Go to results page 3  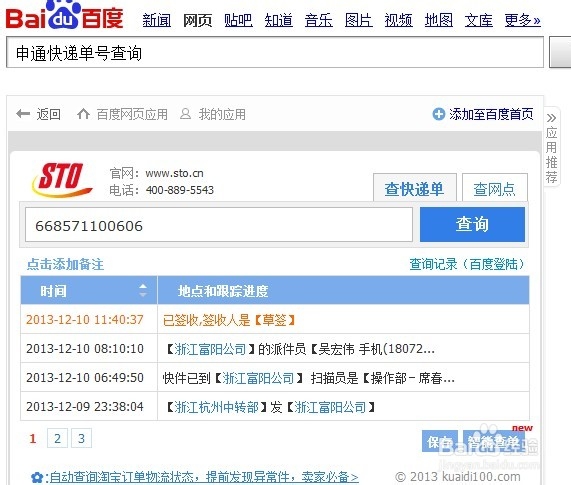point(82,438)
